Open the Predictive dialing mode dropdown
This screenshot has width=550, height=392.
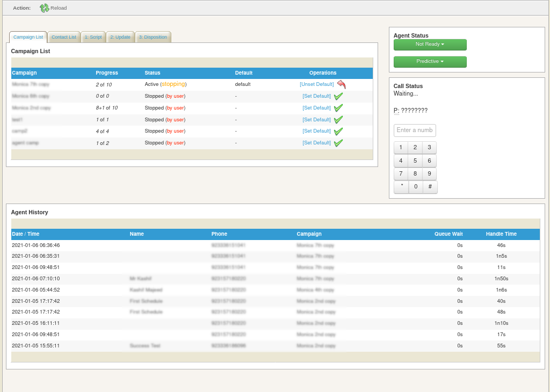430,62
